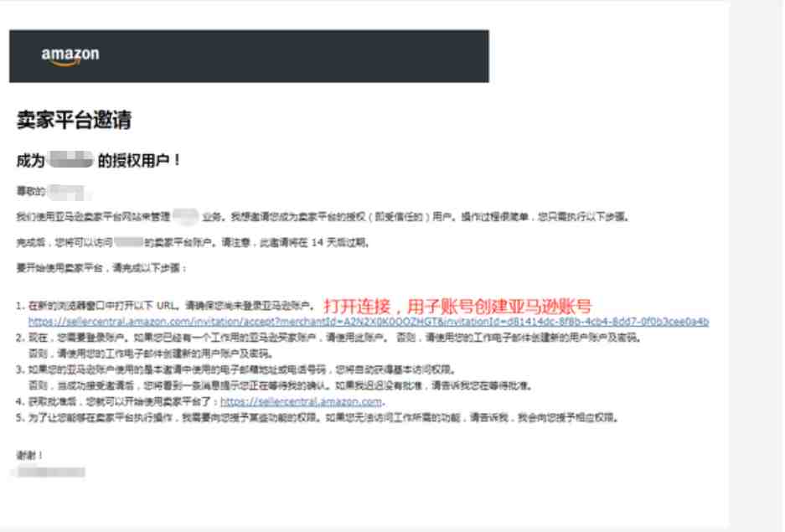Image resolution: width=785 pixels, height=532 pixels.
Task: Click the blurred business name before 业务
Action: pyautogui.click(x=186, y=216)
